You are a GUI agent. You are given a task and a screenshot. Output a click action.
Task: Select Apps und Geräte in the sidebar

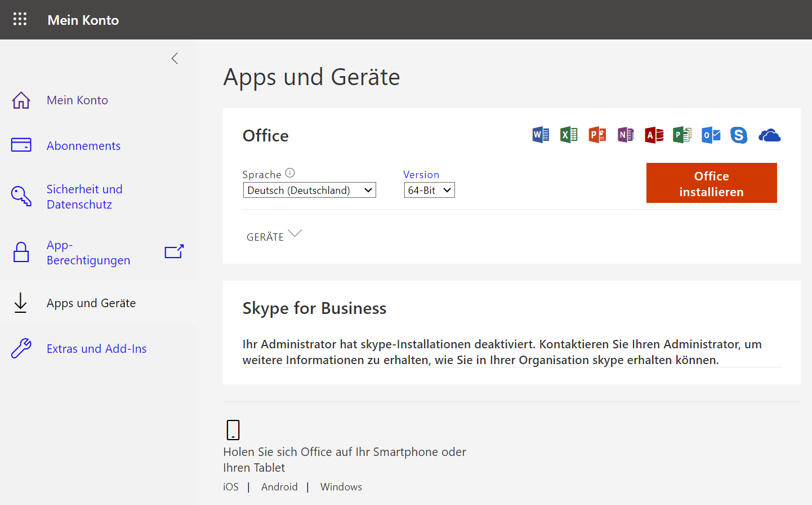pos(91,303)
